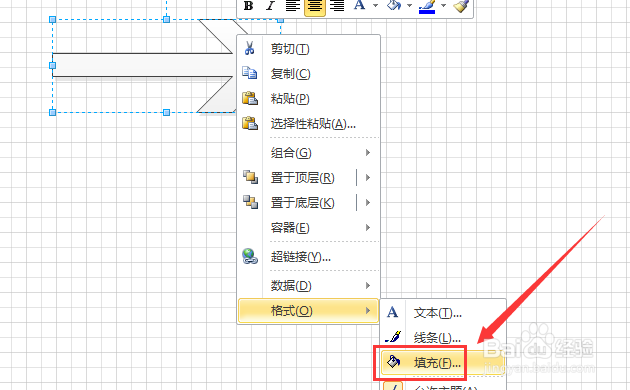Click the scissors cut icon
The image size is (630, 390).
click(249, 48)
